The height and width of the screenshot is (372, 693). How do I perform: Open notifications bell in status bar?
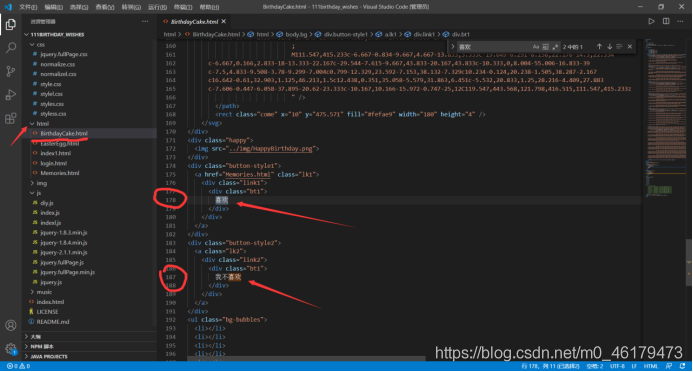(683, 366)
